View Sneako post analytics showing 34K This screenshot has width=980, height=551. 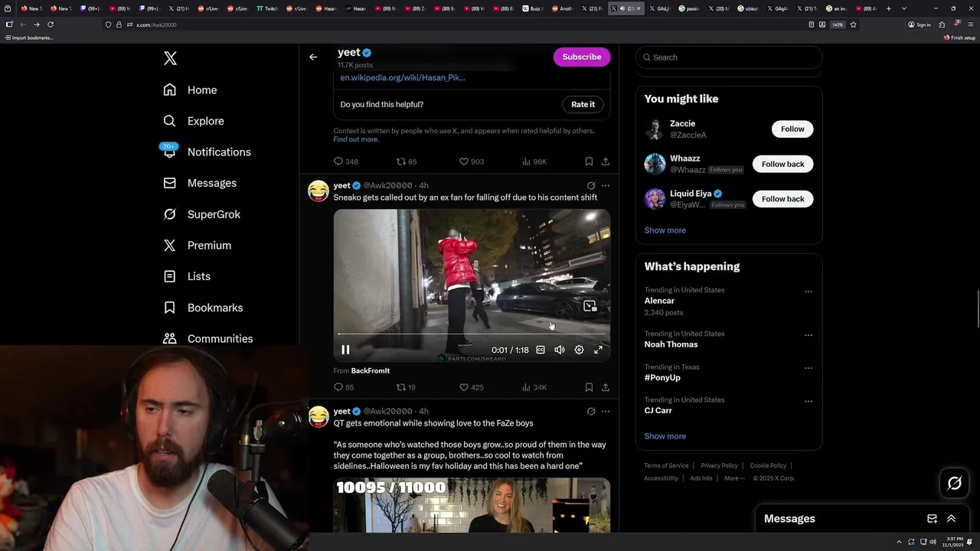click(534, 387)
